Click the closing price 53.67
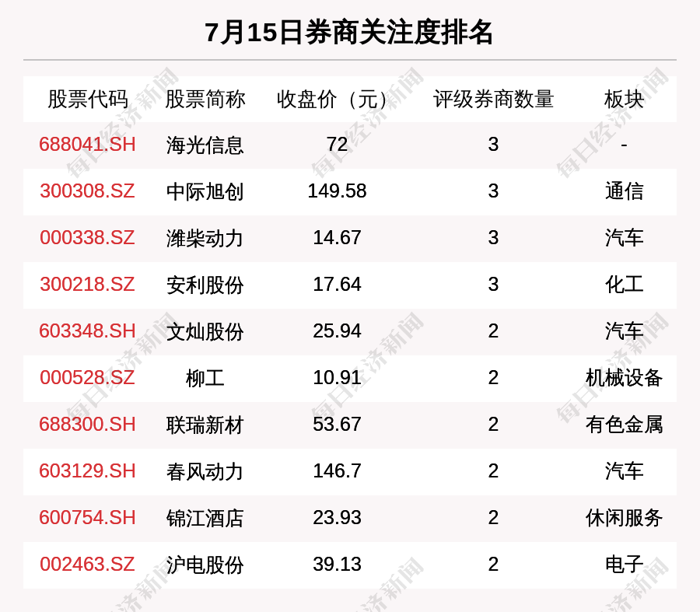 point(337,425)
